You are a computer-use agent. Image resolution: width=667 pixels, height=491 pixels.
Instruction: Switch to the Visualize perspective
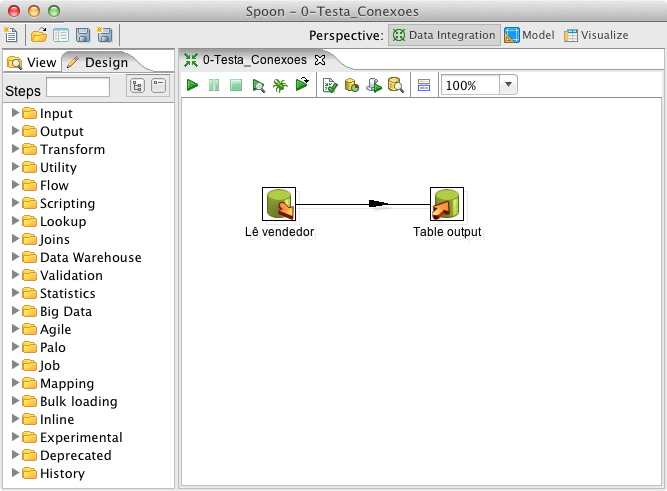pyautogui.click(x=596, y=35)
